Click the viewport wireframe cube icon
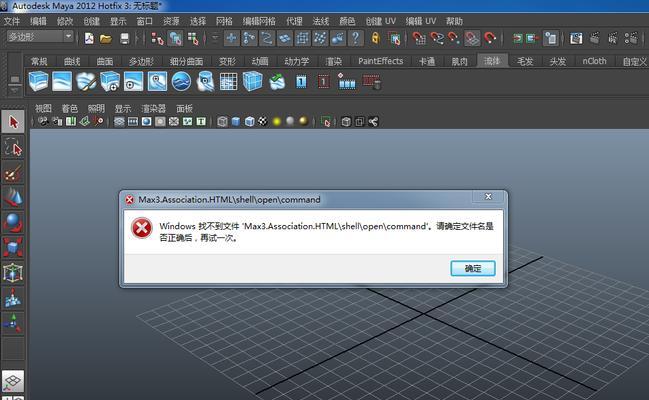 point(222,121)
